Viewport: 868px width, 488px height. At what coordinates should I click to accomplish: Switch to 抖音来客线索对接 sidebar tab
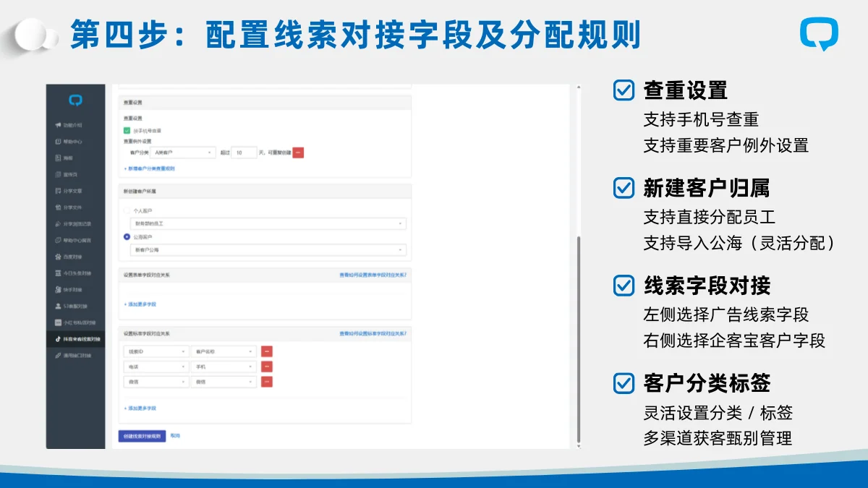(76, 338)
